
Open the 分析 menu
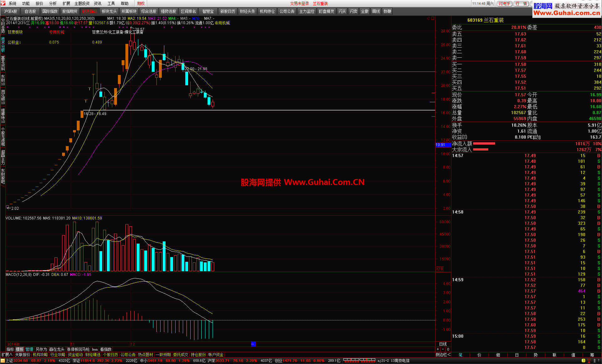(x=53, y=3)
